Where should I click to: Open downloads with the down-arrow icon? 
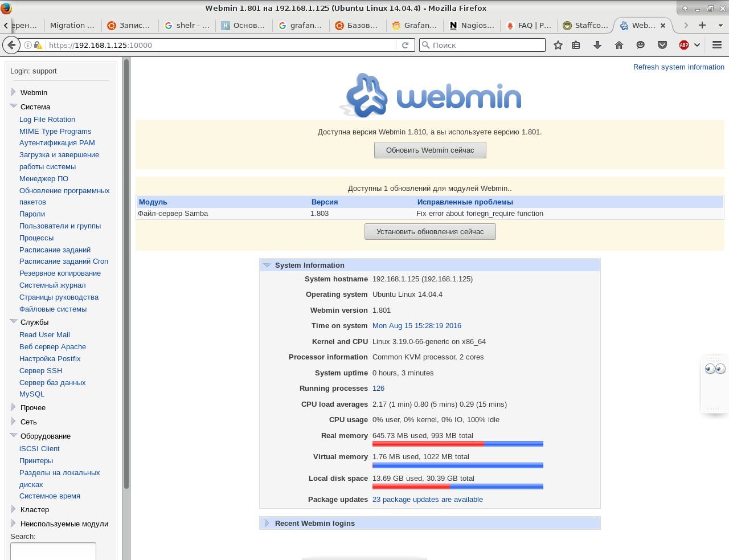596,44
